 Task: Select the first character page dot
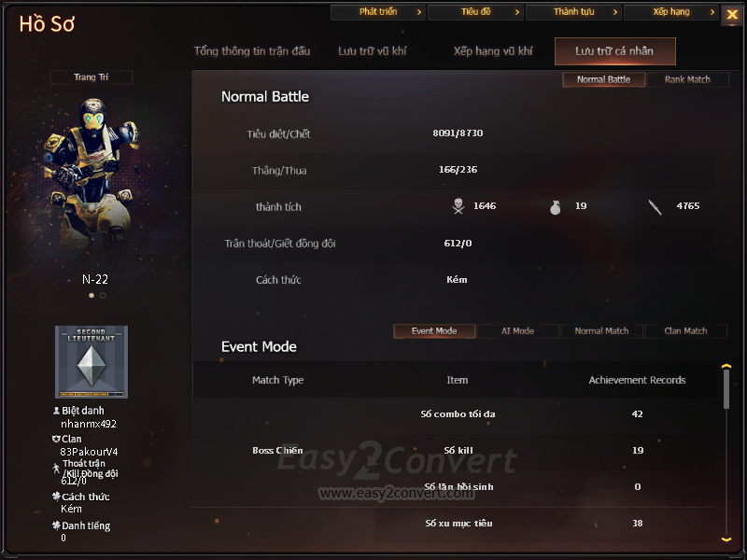pos(92,295)
